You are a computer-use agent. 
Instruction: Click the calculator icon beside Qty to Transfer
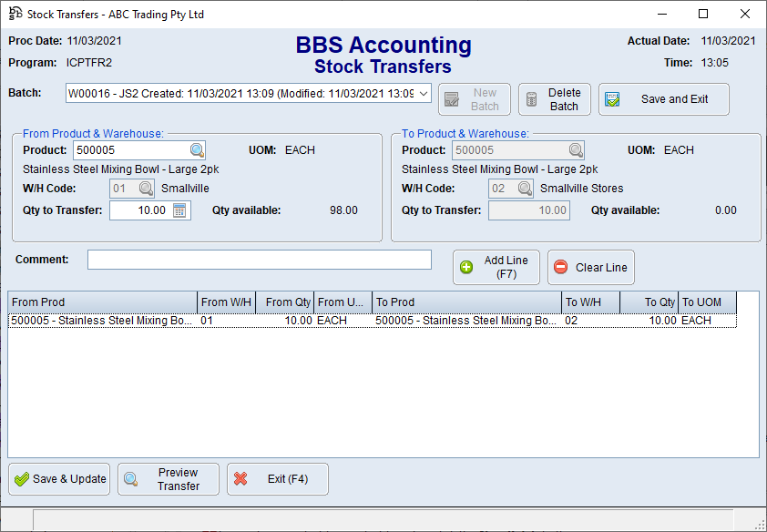[179, 210]
